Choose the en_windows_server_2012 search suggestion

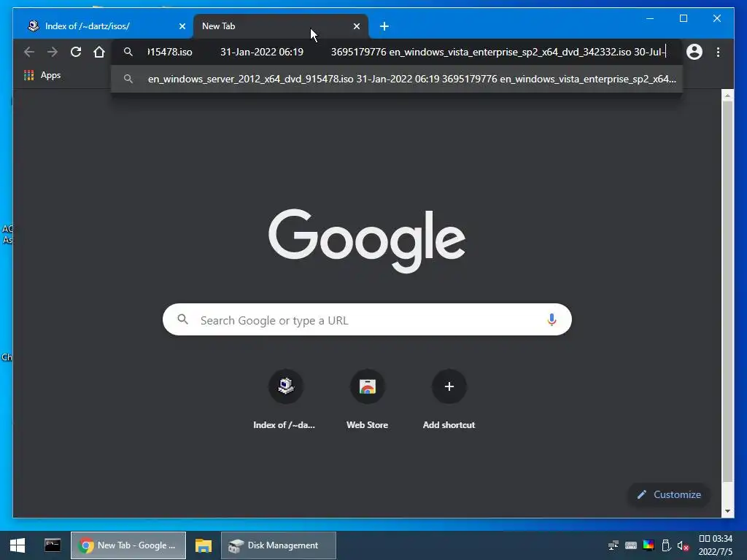(397, 79)
